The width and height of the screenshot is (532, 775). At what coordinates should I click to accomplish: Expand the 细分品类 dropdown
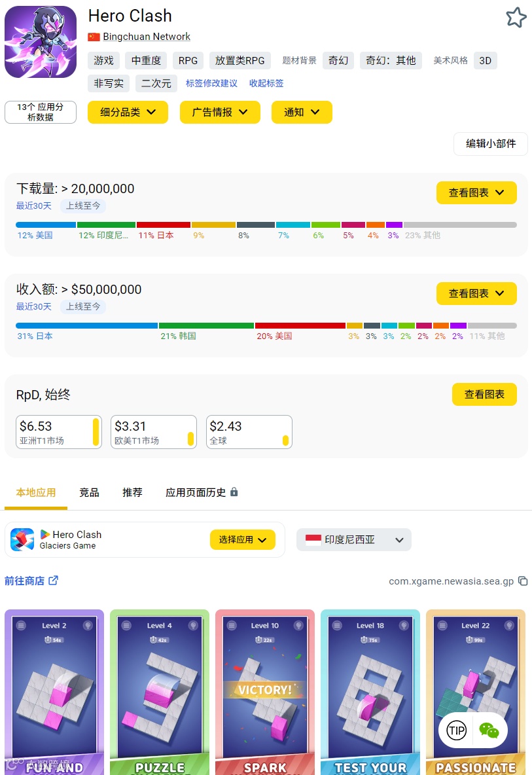[x=128, y=112]
